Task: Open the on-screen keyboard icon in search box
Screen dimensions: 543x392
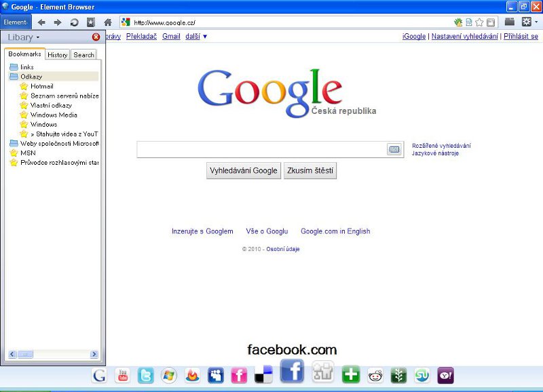Action: 394,149
